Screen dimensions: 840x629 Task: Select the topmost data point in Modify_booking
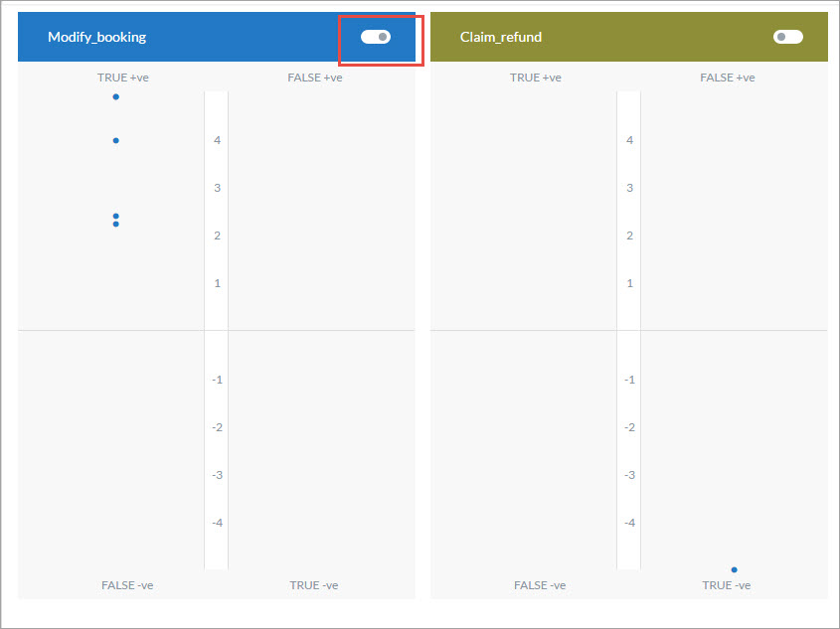click(116, 96)
